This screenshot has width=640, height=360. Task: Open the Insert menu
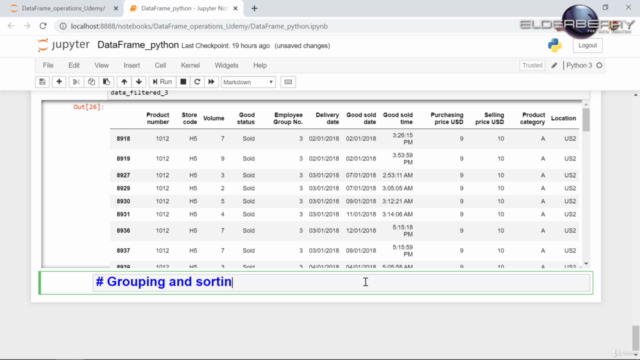tap(131, 65)
